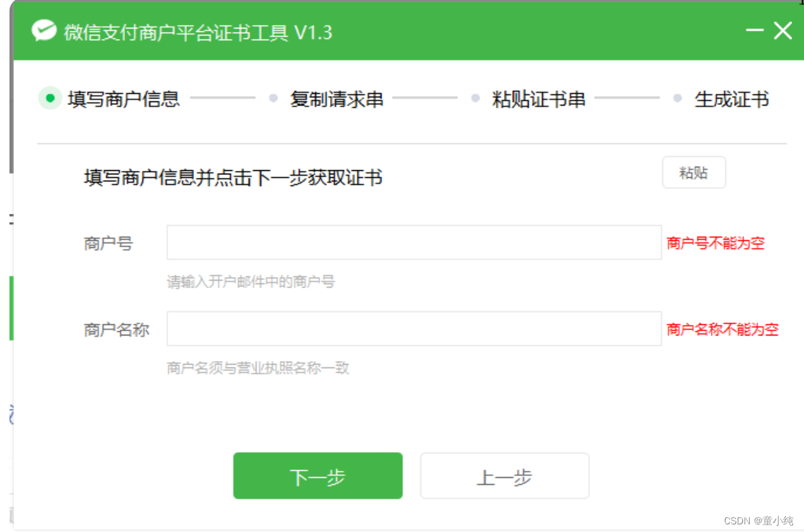Select the 生成证书 step
The height and width of the screenshot is (532, 804).
point(732,99)
